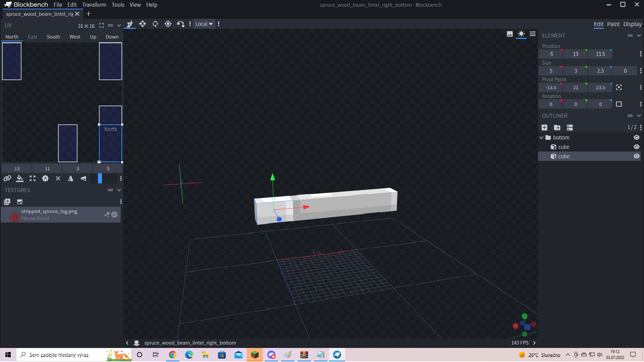This screenshot has width=644, height=362.
Task: Select the Pivot tool in the toolbar
Action: [168, 24]
